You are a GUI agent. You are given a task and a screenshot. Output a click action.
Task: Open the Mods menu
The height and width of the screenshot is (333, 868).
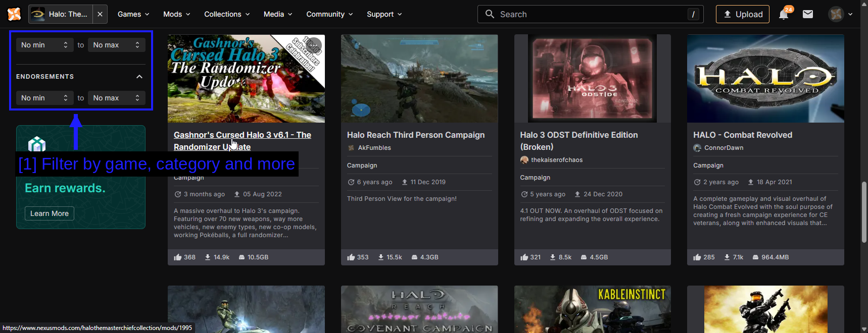pyautogui.click(x=177, y=14)
